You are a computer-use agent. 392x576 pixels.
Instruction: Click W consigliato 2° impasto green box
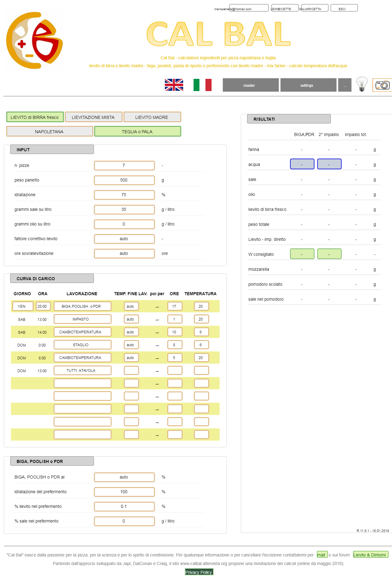click(x=329, y=254)
